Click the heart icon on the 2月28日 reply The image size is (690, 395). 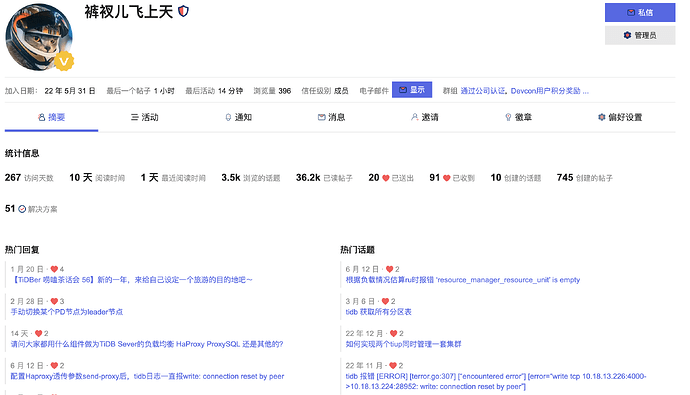tap(54, 301)
